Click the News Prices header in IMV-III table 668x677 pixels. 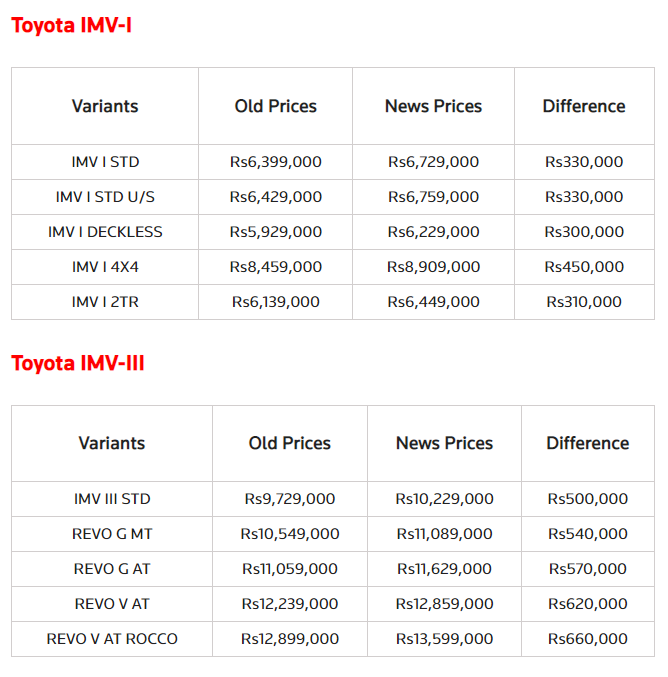pyautogui.click(x=444, y=443)
